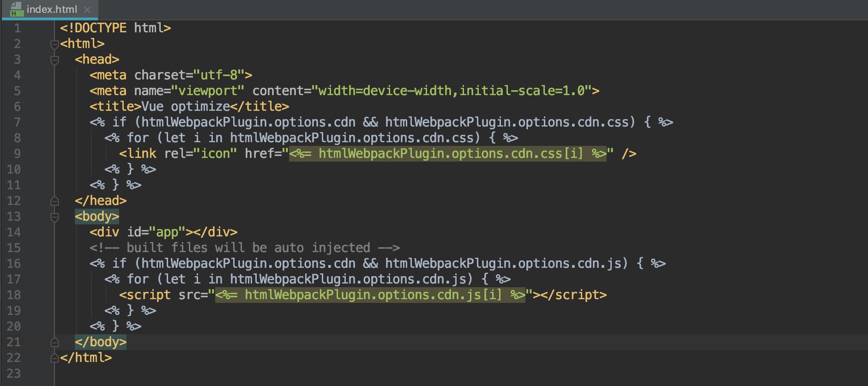Click the closing brace template tag on line 10

(130, 169)
